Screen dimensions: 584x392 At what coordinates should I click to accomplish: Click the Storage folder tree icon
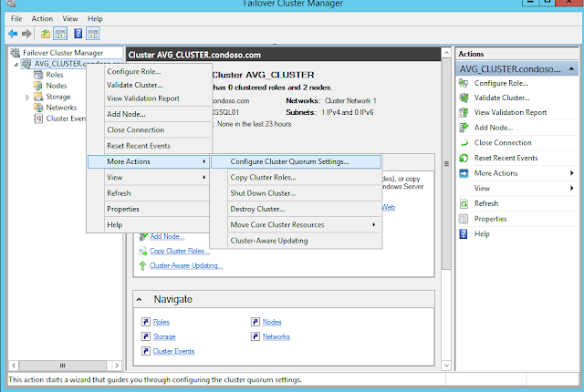pos(38,97)
